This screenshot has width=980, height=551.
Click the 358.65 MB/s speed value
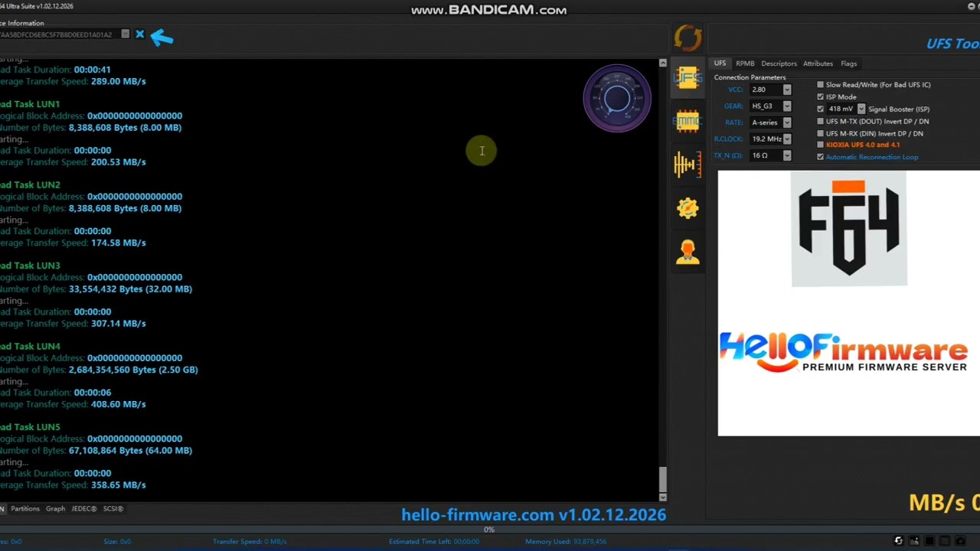click(x=118, y=485)
